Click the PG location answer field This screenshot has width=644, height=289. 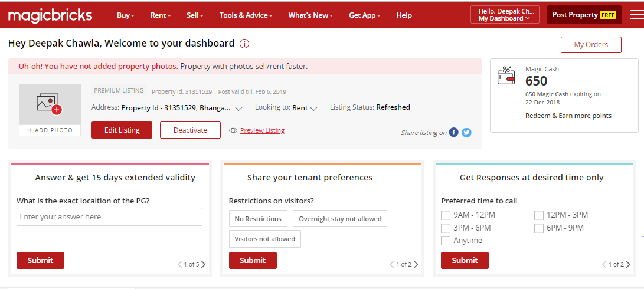point(109,216)
